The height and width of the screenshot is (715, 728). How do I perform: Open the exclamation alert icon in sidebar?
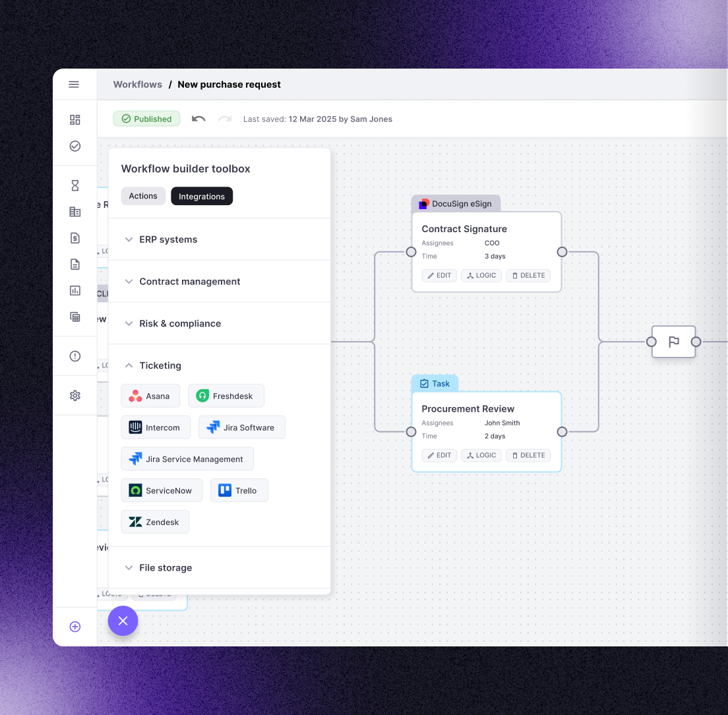(x=75, y=356)
